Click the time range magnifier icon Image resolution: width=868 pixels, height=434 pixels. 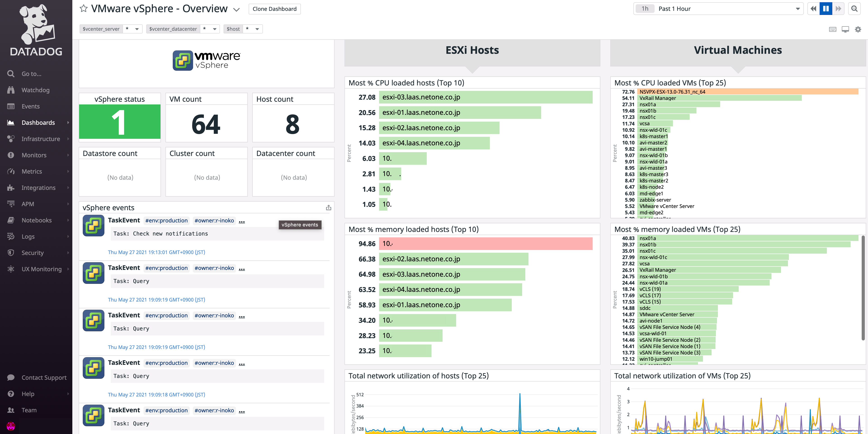[854, 9]
